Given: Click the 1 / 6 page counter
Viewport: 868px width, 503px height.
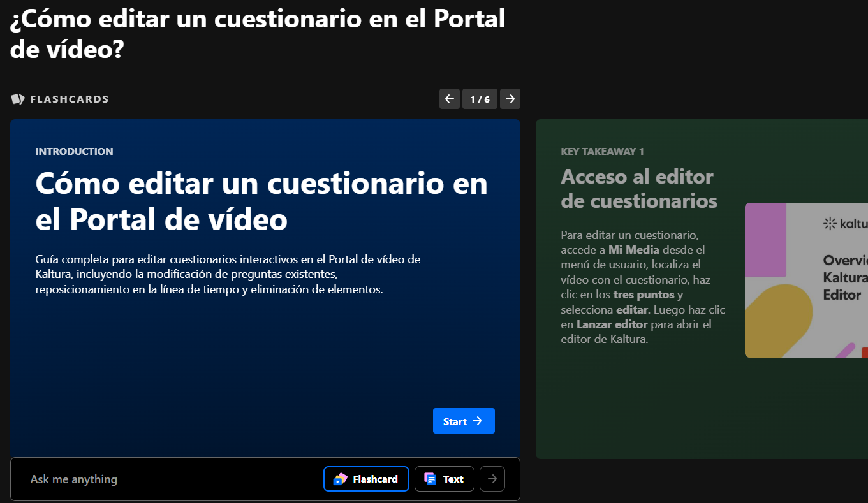Looking at the screenshot, I should coord(480,99).
